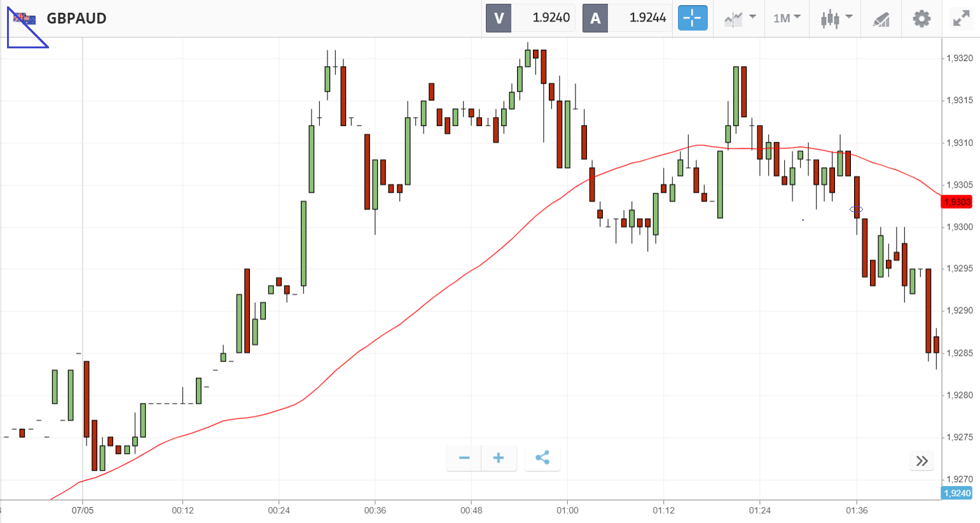Select the drawing tools pencil icon
The width and height of the screenshot is (980, 523).
[x=881, y=19]
